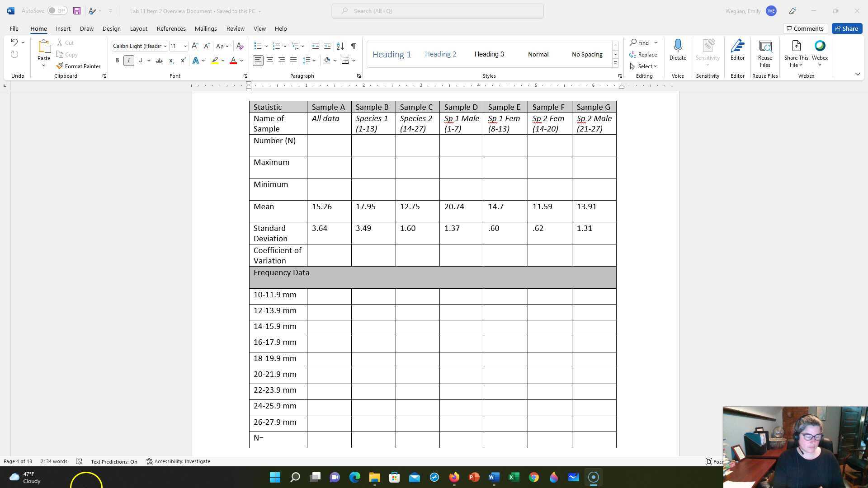Activate the Format Painter tool
The width and height of the screenshot is (868, 488).
[78, 66]
